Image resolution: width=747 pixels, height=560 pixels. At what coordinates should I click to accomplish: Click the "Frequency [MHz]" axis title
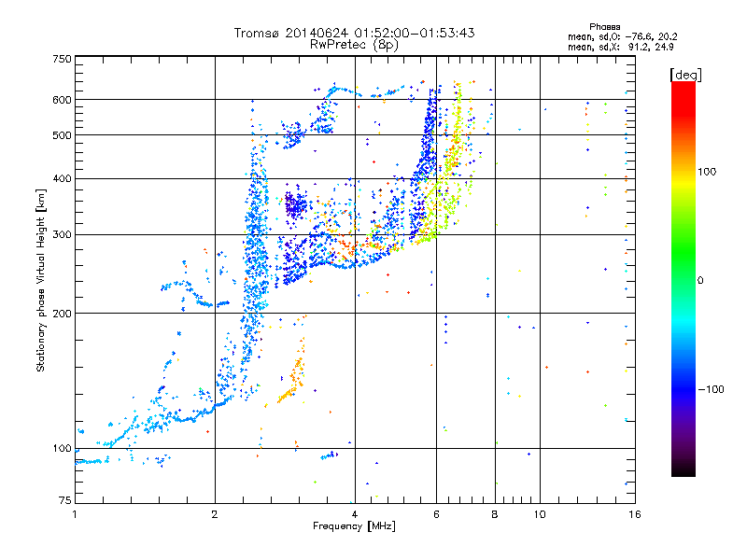point(354,526)
